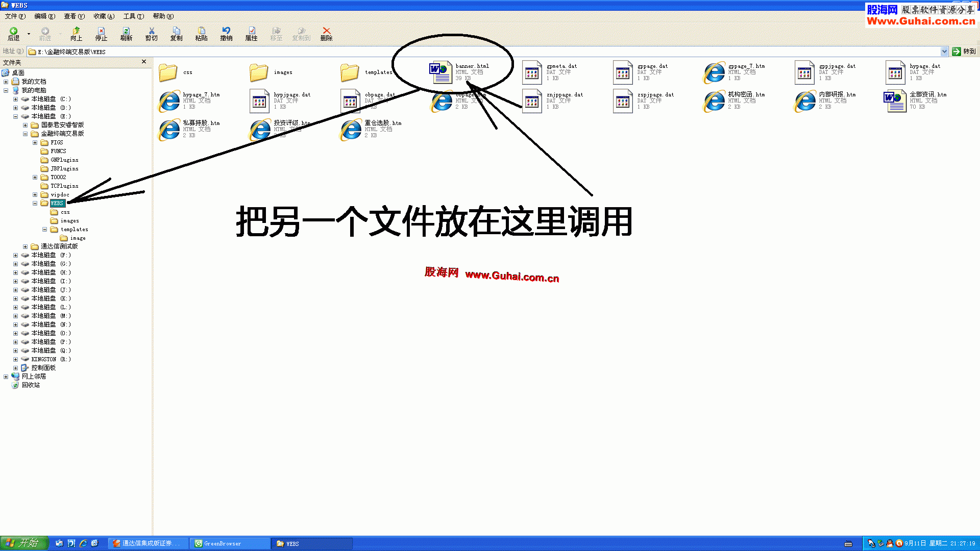Image resolution: width=980 pixels, height=551 pixels.
Task: Select the css folder icon in file pane
Action: pos(168,72)
